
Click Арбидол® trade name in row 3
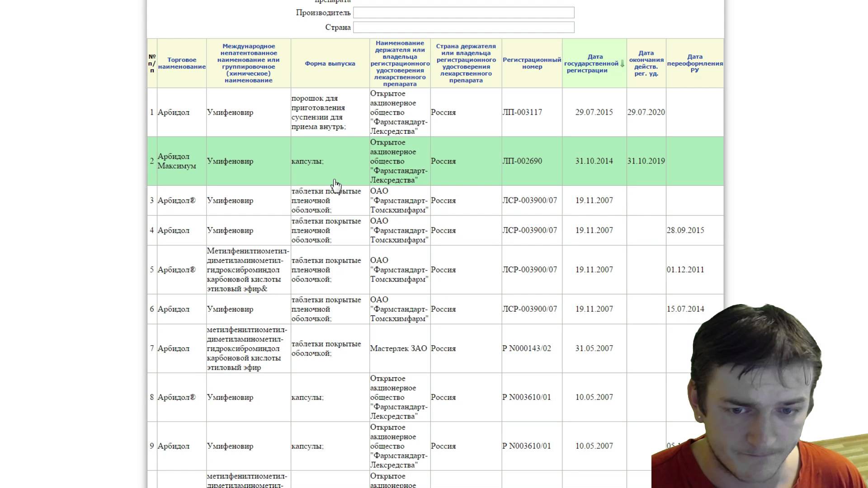click(177, 201)
